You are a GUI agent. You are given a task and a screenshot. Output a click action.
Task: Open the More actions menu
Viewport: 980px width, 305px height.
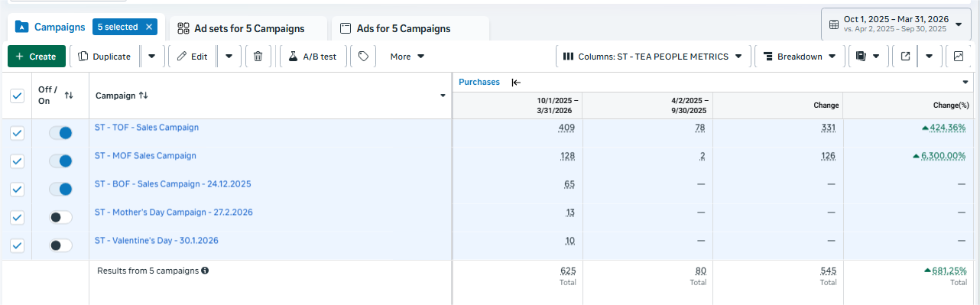click(407, 57)
